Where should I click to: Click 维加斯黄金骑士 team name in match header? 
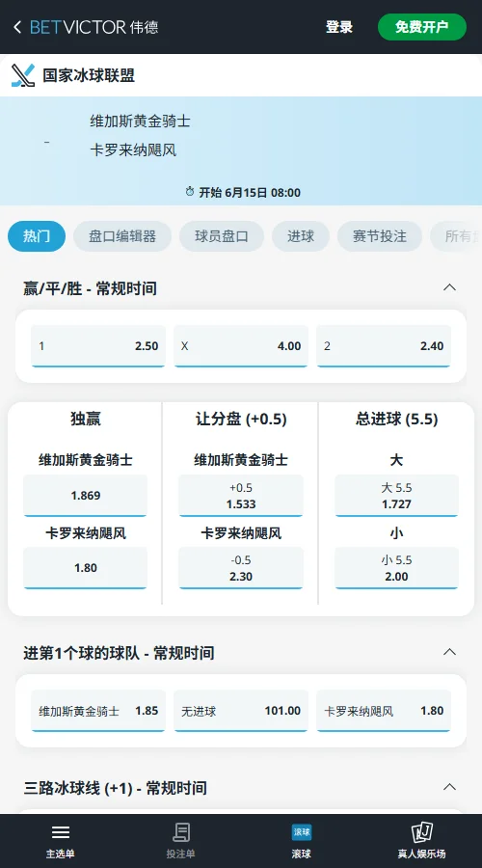(141, 121)
